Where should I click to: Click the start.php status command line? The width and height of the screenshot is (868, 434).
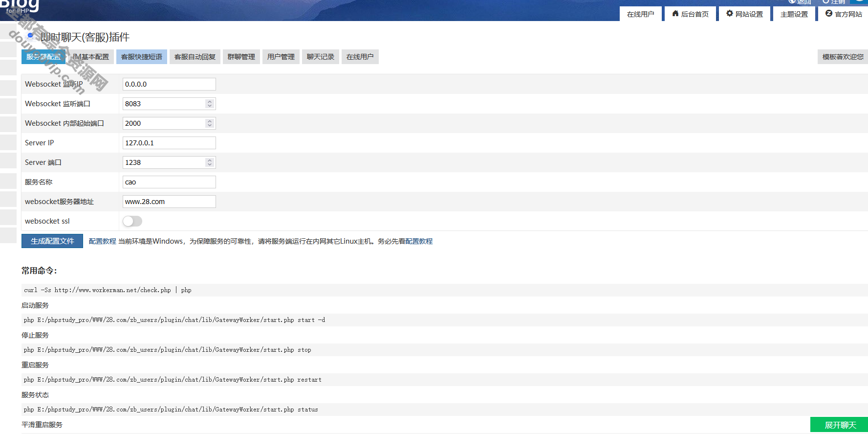(445, 410)
